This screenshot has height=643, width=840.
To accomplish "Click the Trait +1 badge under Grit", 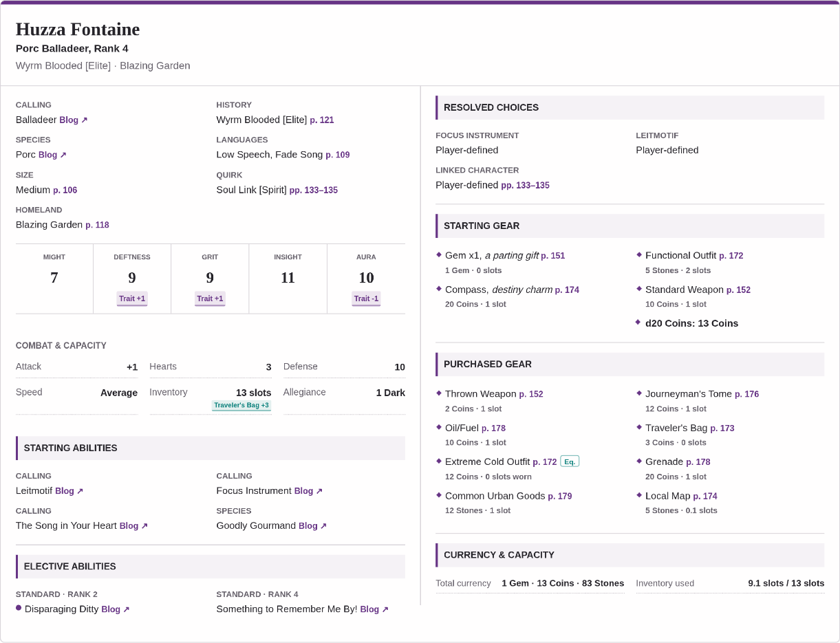I will click(x=210, y=298).
